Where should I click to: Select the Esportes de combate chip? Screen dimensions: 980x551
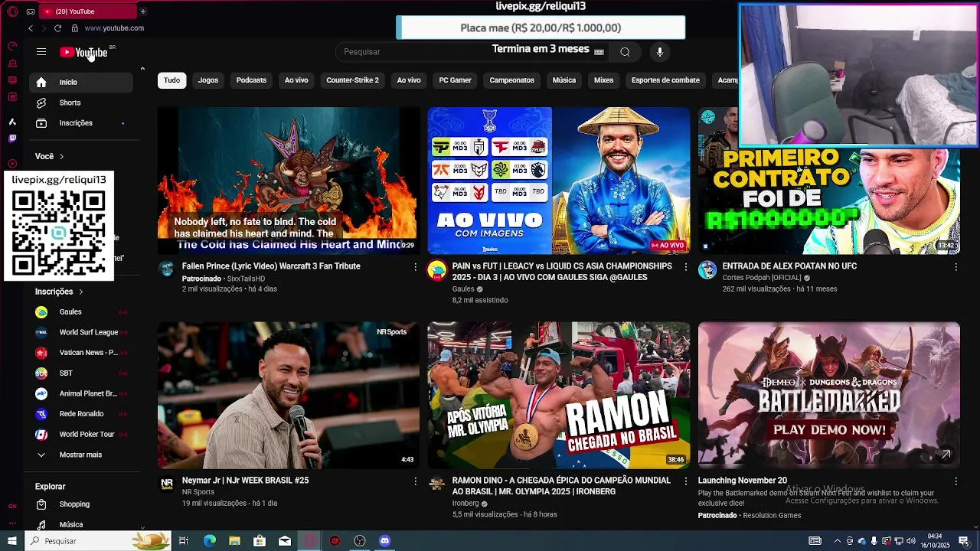tap(665, 80)
